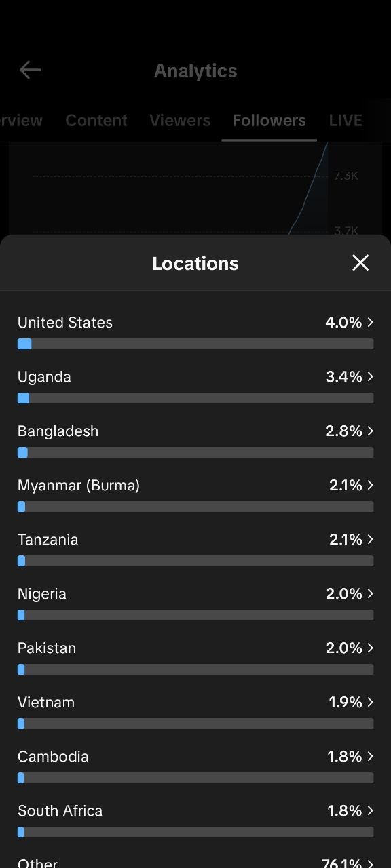Tap the Pakistan location label
The height and width of the screenshot is (868, 391).
pyautogui.click(x=47, y=648)
